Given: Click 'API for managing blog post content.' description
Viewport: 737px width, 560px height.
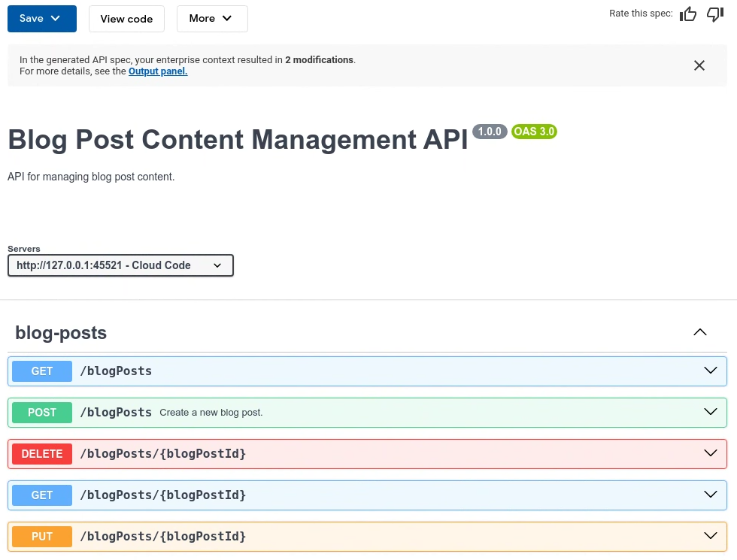Looking at the screenshot, I should coord(91,177).
